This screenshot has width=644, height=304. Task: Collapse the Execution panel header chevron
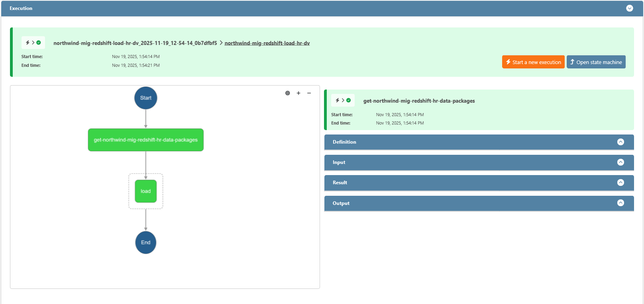coord(629,8)
